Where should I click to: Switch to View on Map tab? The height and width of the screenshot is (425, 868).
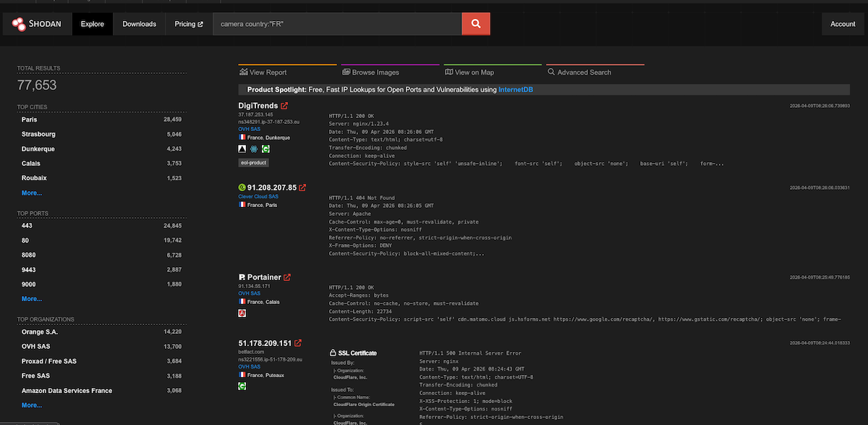(494, 72)
